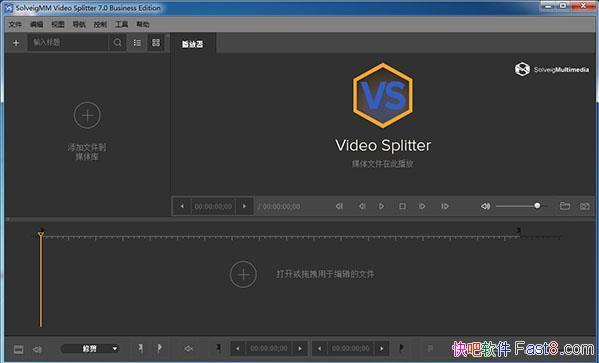599x363 pixels.
Task: Open the 文件 (File) menu
Action: click(15, 24)
